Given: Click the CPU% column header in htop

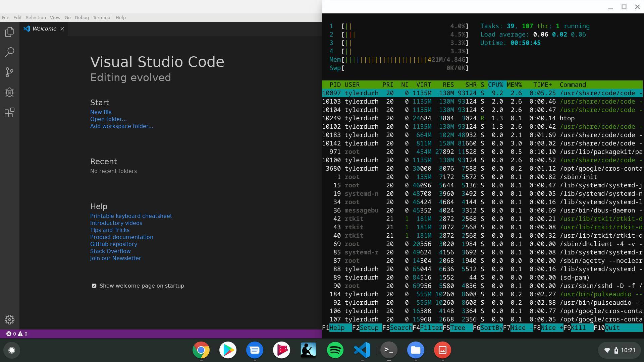Looking at the screenshot, I should (x=495, y=85).
